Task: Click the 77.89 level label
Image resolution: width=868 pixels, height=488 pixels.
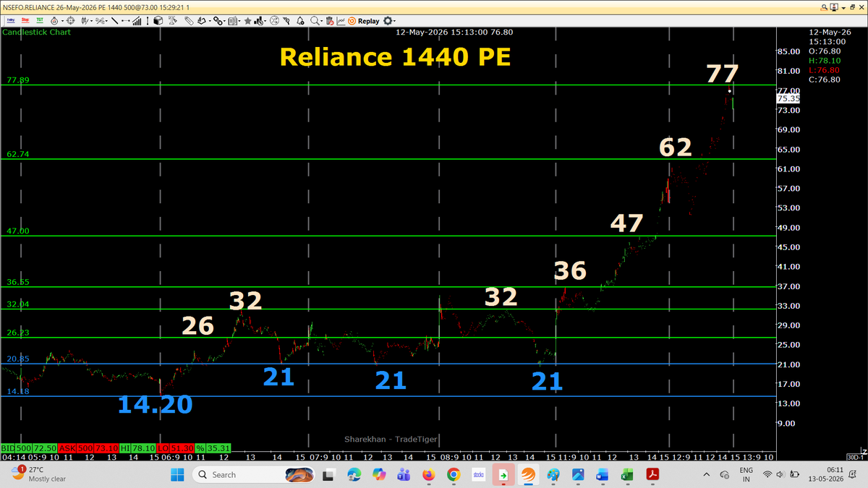Action: pos(17,80)
